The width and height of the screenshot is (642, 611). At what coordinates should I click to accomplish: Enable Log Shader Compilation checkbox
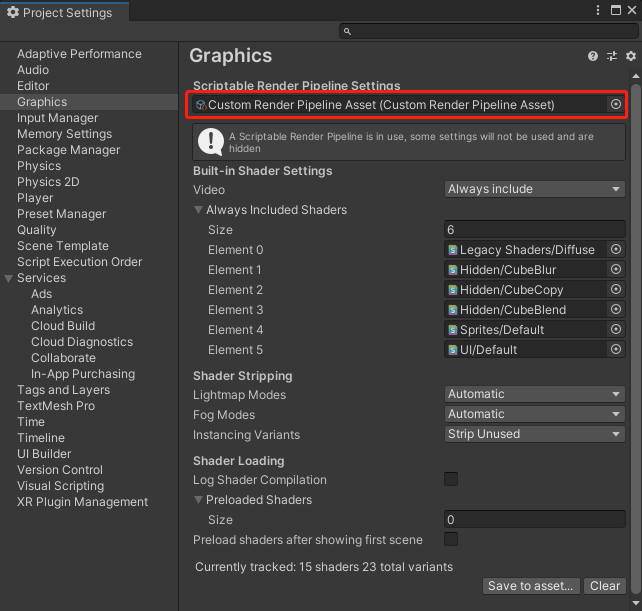pos(451,479)
